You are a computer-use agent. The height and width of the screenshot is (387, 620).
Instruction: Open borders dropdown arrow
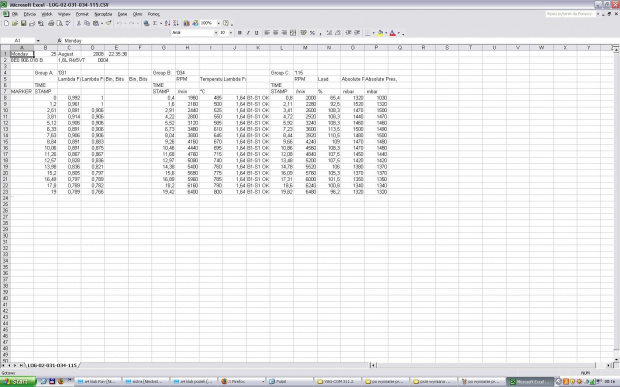point(374,33)
